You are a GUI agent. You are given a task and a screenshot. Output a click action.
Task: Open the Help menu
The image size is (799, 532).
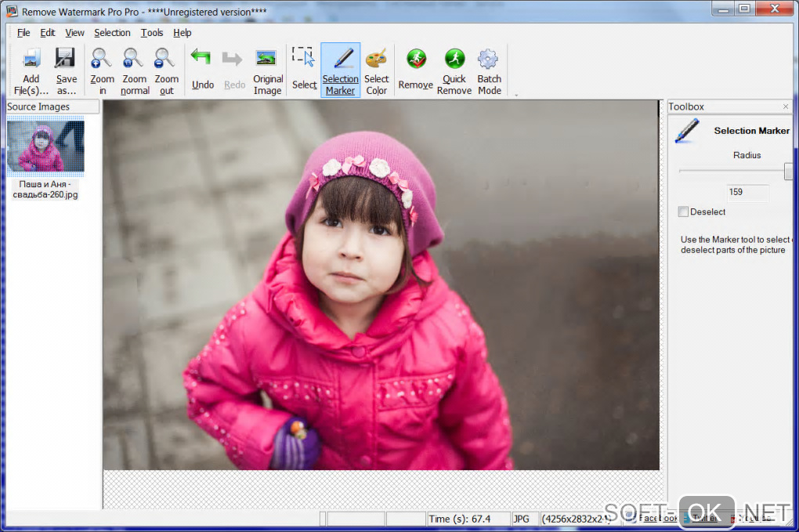[182, 33]
